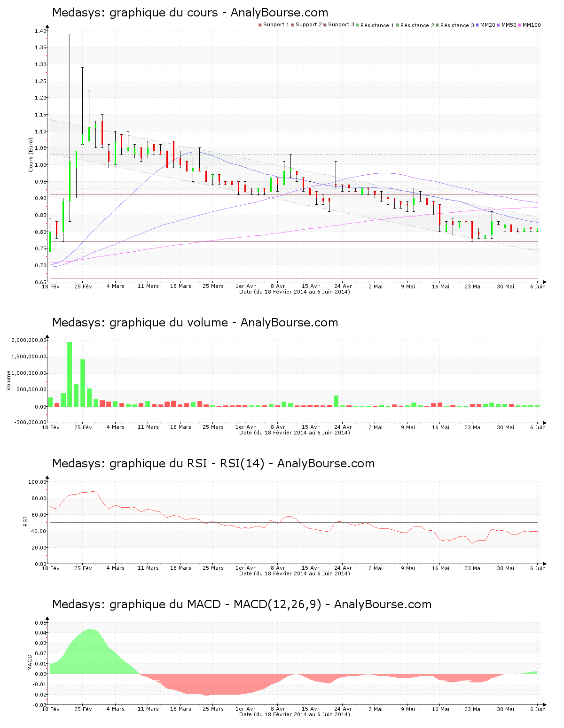Click '25 Mars' date on RSI chart
This screenshot has height=728, width=564.
(213, 568)
